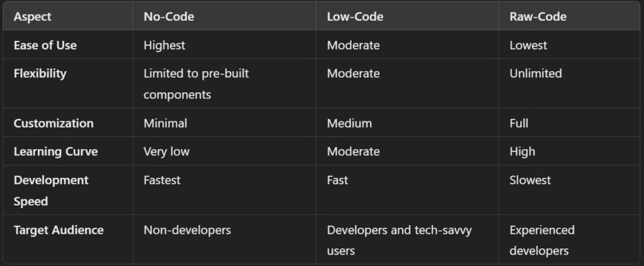Click the Medium cell under Low-Code
Screen dimensions: 644x266
coord(349,123)
